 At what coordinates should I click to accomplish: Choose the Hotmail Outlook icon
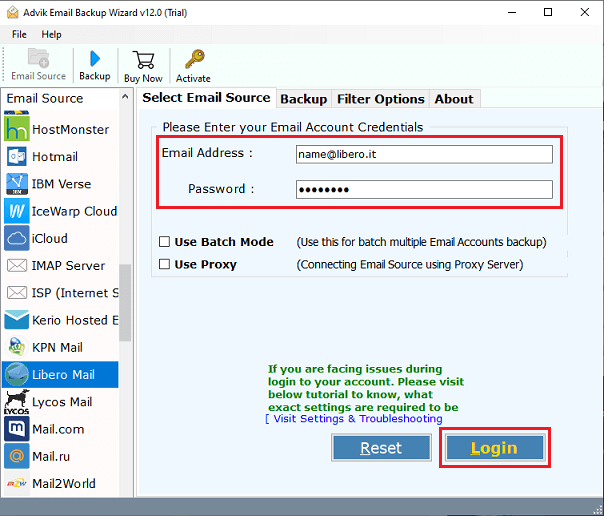point(17,156)
